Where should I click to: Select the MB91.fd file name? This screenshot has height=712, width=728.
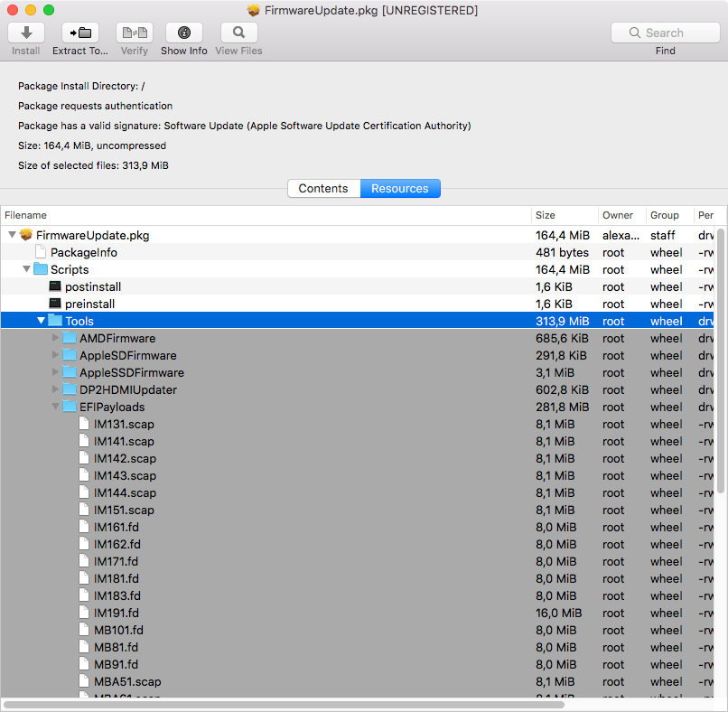click(x=117, y=665)
